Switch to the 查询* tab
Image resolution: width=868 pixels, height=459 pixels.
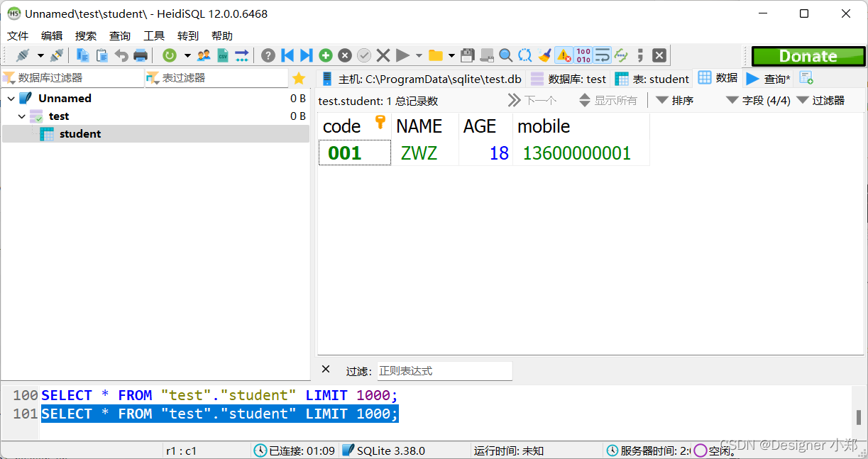[x=769, y=79]
